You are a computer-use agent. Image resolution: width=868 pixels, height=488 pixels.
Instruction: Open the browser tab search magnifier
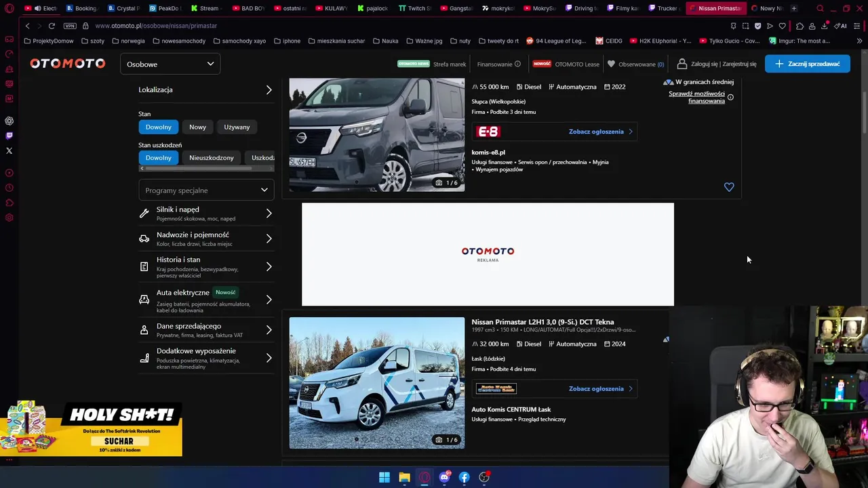click(820, 8)
